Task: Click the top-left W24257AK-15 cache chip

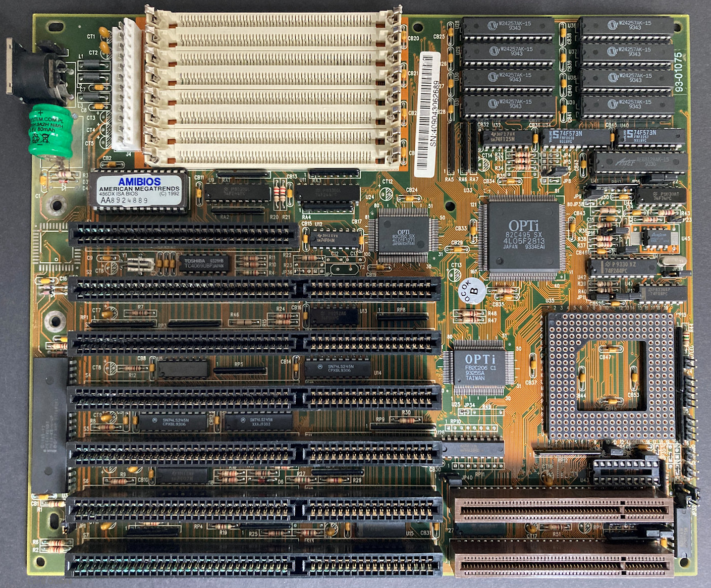Action: click(x=509, y=26)
